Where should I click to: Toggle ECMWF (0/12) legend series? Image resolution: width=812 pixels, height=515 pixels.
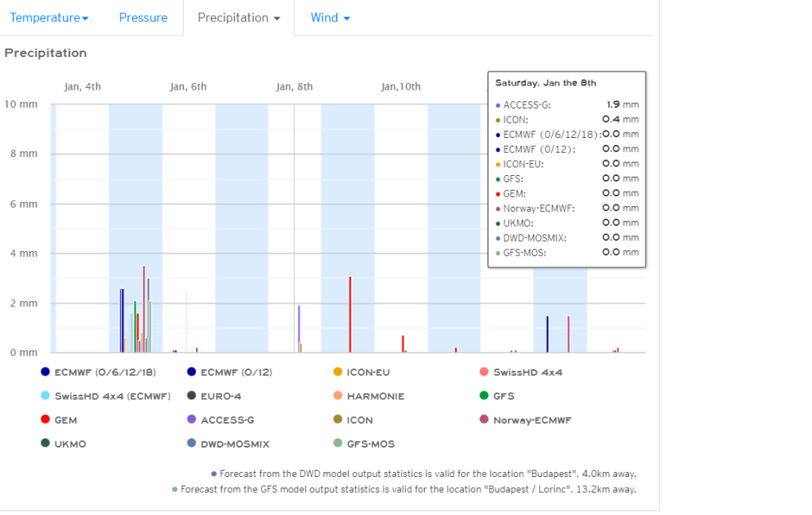192,372
